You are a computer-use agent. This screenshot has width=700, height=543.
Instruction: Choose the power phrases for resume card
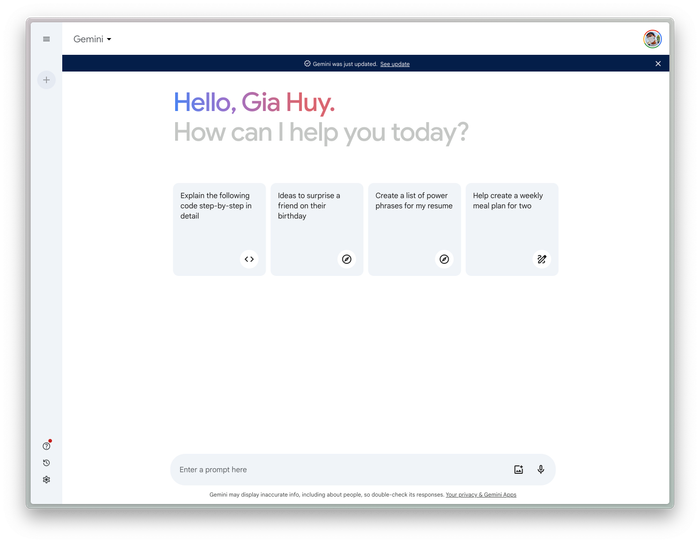(414, 230)
